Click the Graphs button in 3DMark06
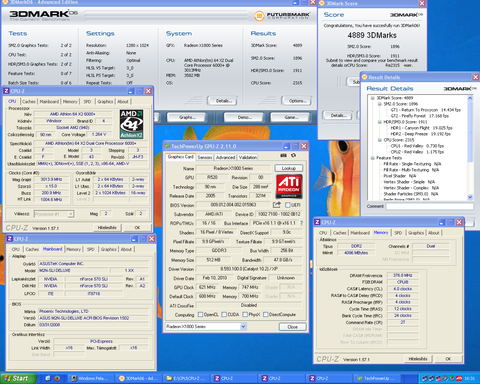 point(187,117)
